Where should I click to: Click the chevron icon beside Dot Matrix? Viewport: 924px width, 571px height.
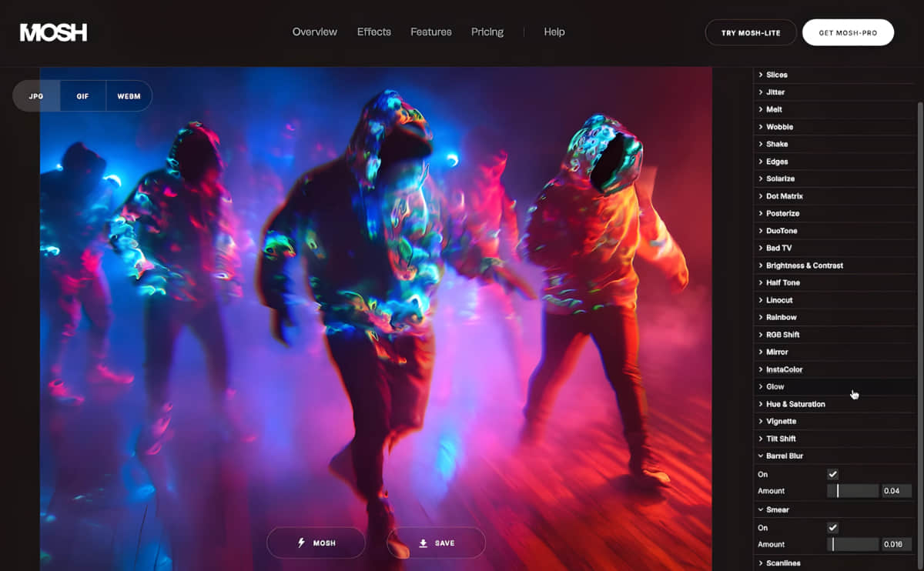[761, 196]
